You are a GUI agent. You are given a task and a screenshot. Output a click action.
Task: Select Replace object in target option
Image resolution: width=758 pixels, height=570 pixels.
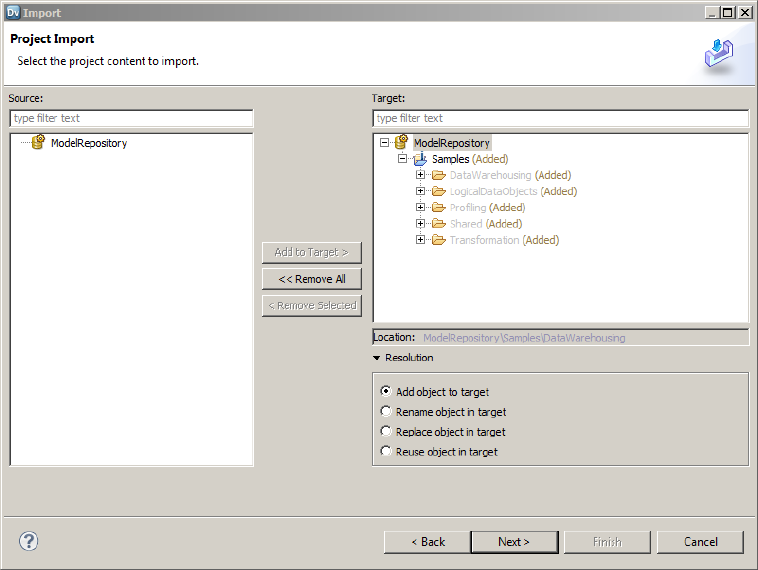click(386, 431)
